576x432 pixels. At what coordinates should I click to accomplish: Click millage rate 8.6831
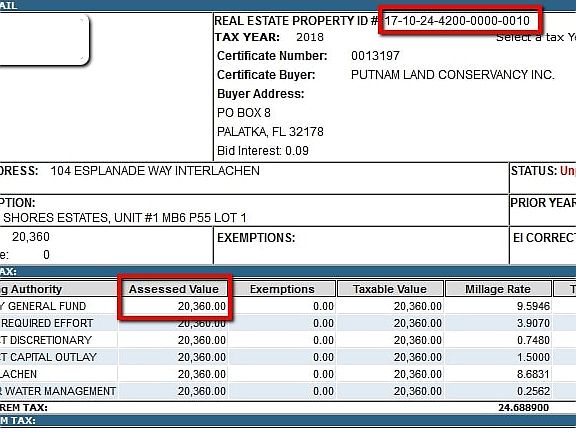coord(533,374)
